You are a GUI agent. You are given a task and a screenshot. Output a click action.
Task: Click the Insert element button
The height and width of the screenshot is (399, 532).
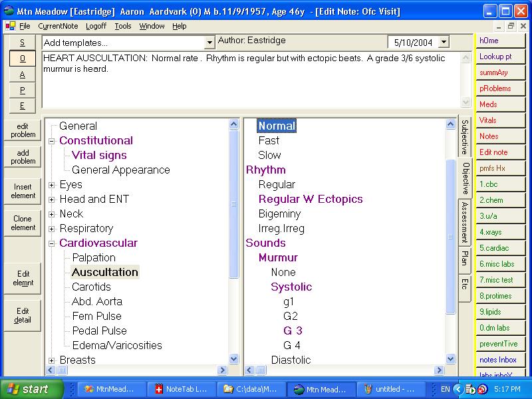23,192
